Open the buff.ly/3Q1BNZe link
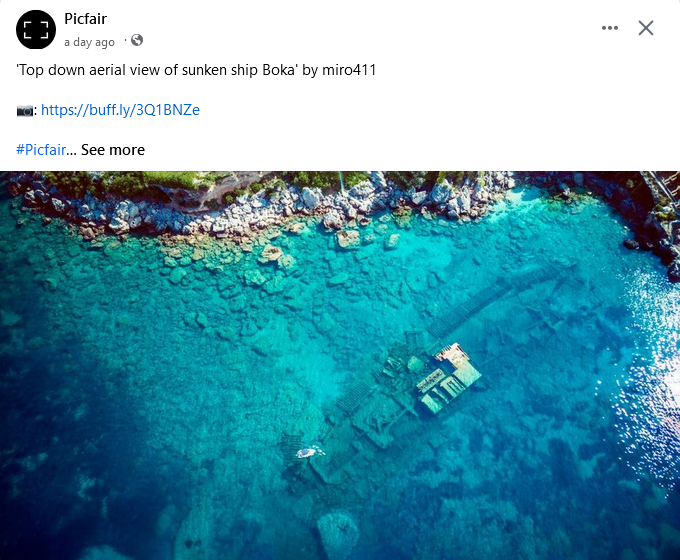 tap(121, 110)
